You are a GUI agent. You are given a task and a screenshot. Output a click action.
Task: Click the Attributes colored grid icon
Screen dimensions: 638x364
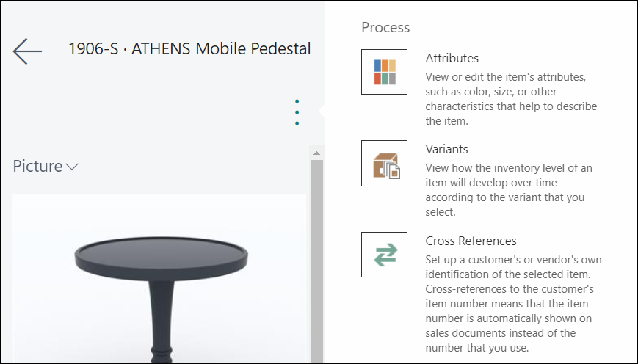point(384,72)
